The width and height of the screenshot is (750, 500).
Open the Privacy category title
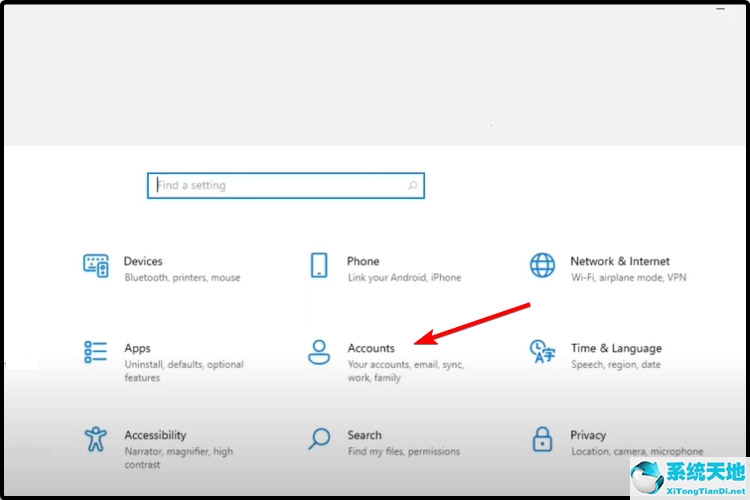[x=588, y=435]
